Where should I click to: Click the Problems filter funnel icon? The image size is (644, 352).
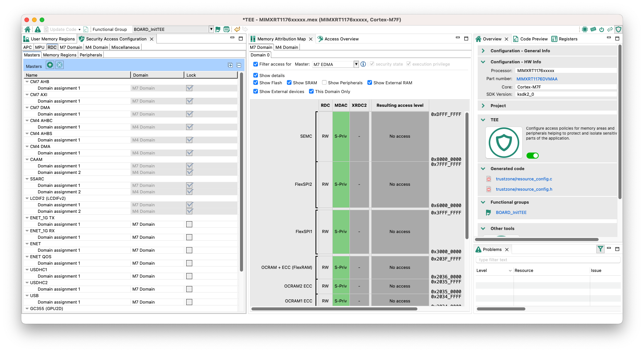coord(601,249)
